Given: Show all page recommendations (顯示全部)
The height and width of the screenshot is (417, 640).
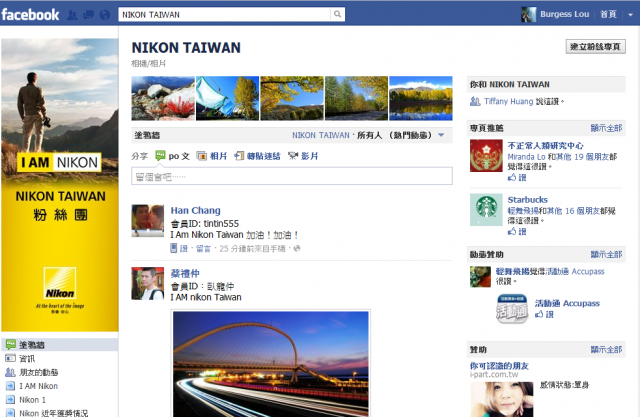Looking at the screenshot, I should click(x=606, y=128).
